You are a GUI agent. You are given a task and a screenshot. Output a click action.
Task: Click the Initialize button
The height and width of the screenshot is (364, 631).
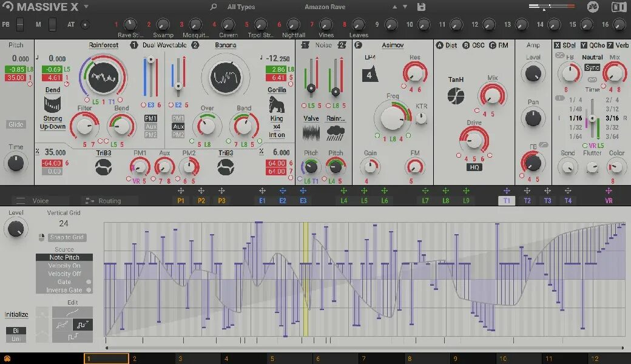pyautogui.click(x=16, y=314)
